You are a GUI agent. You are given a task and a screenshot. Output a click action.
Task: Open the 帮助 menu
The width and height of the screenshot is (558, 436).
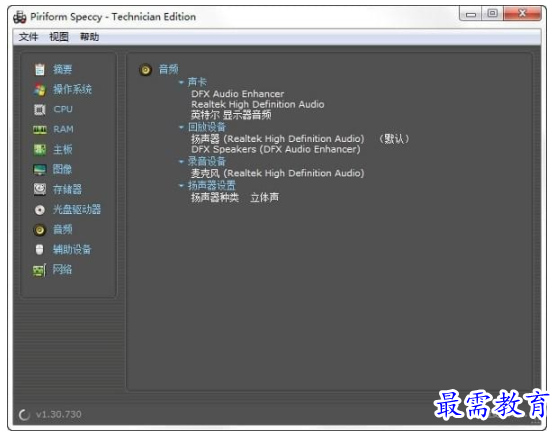[x=89, y=37]
